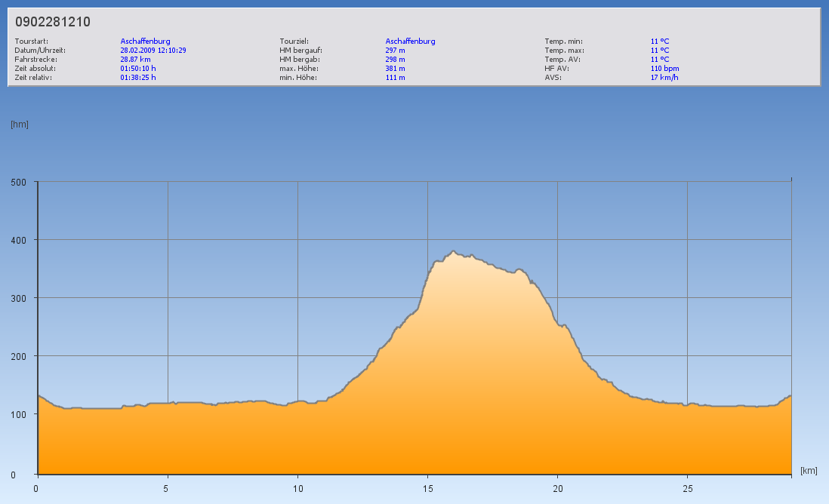829x504 pixels.
Task: Click the HM bergab value 298 m
Action: click(x=395, y=59)
